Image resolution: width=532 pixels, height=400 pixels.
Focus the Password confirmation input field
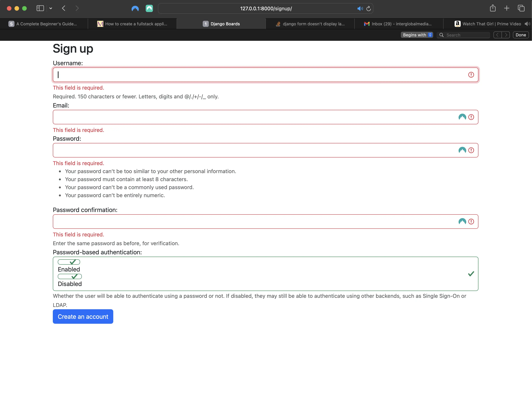pyautogui.click(x=265, y=222)
